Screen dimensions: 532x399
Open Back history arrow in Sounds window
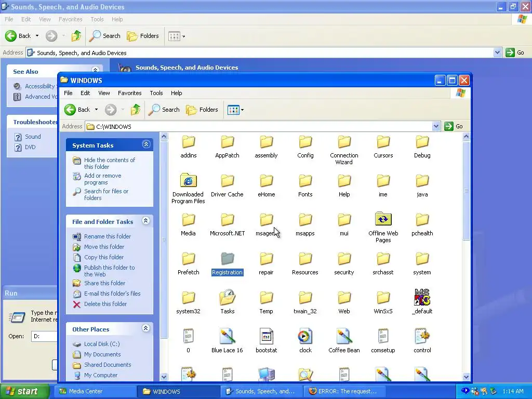(37, 36)
